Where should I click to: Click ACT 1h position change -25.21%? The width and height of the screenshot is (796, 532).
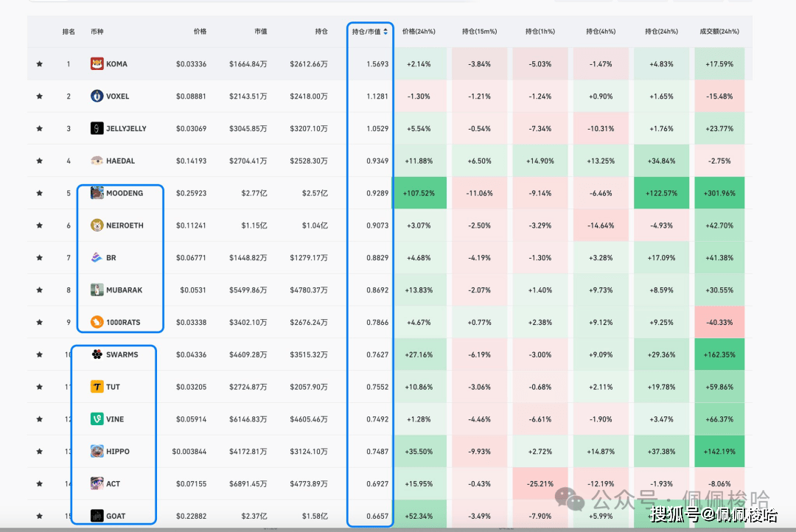pos(540,484)
